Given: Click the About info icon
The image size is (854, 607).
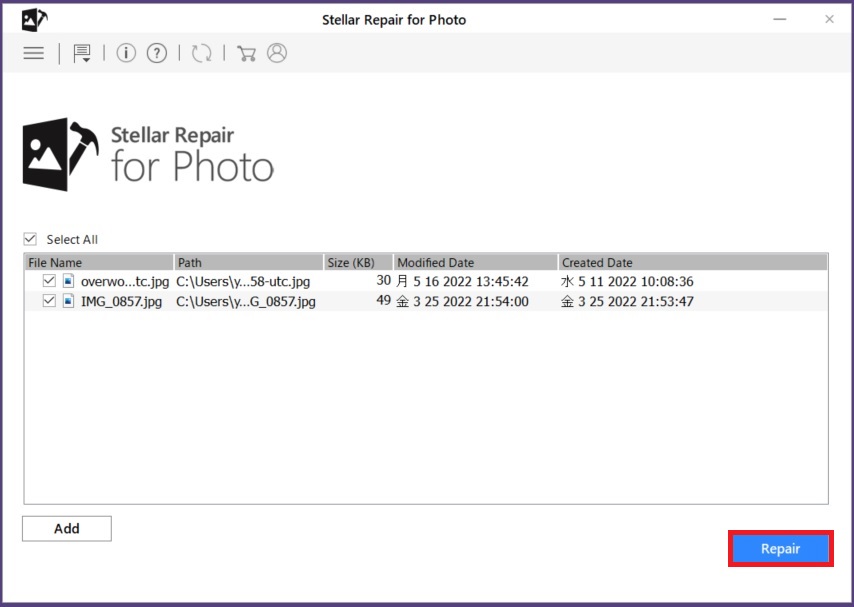Looking at the screenshot, I should (x=126, y=53).
